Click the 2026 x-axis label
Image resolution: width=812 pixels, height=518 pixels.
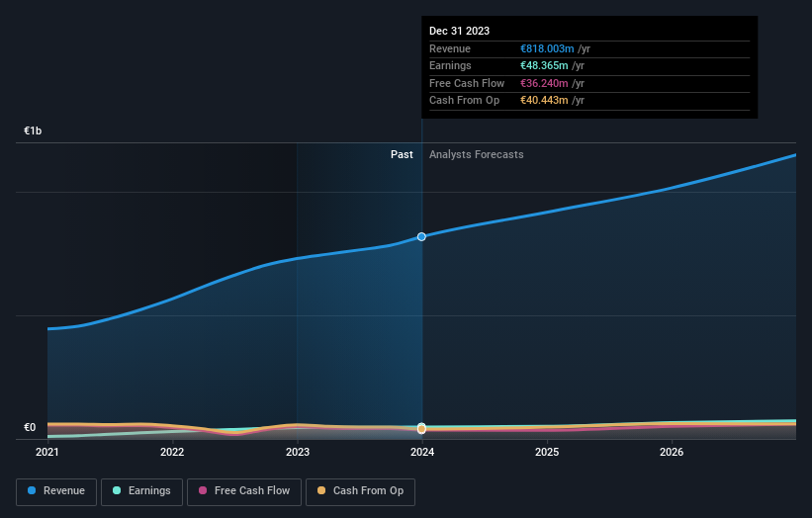[x=672, y=453]
